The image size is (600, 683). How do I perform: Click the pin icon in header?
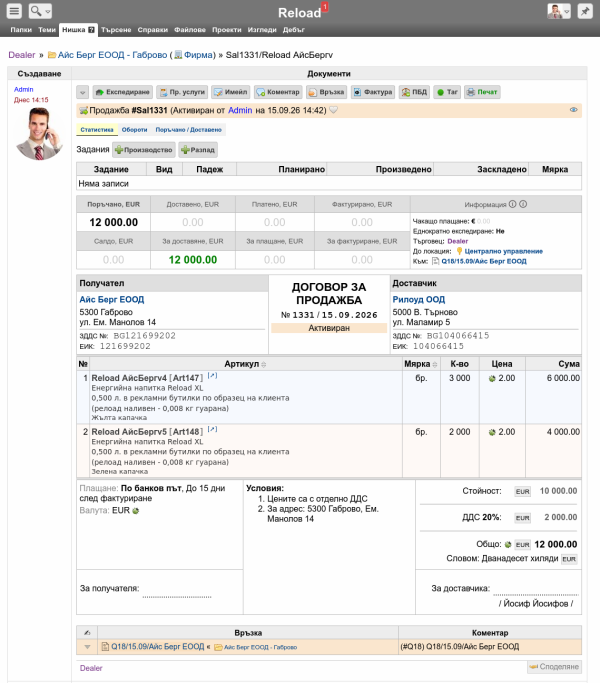click(x=585, y=11)
